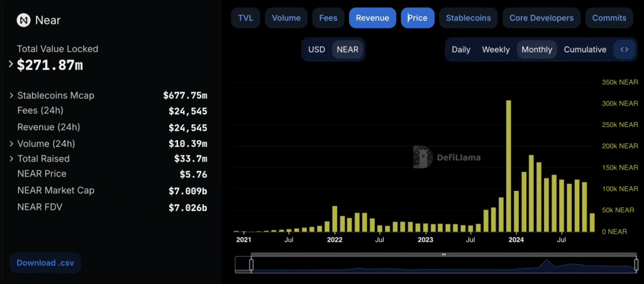644x284 pixels.
Task: Expand the Total Raised row
Action: (11, 158)
